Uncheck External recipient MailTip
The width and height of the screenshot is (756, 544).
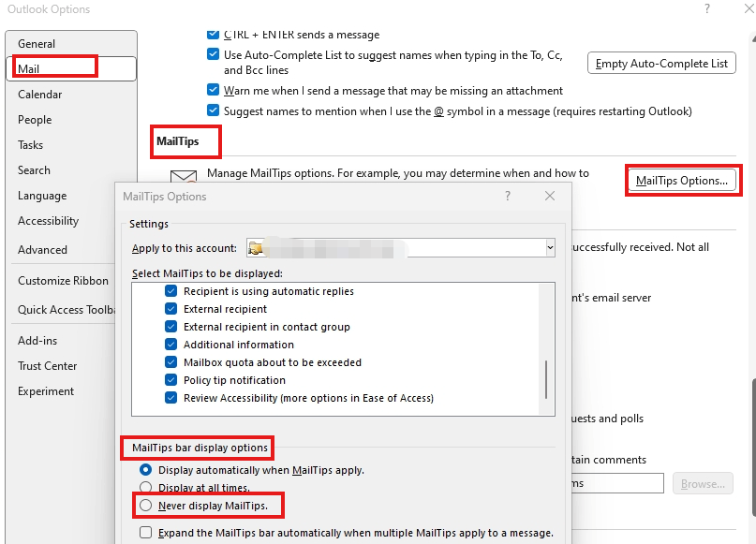click(x=171, y=309)
